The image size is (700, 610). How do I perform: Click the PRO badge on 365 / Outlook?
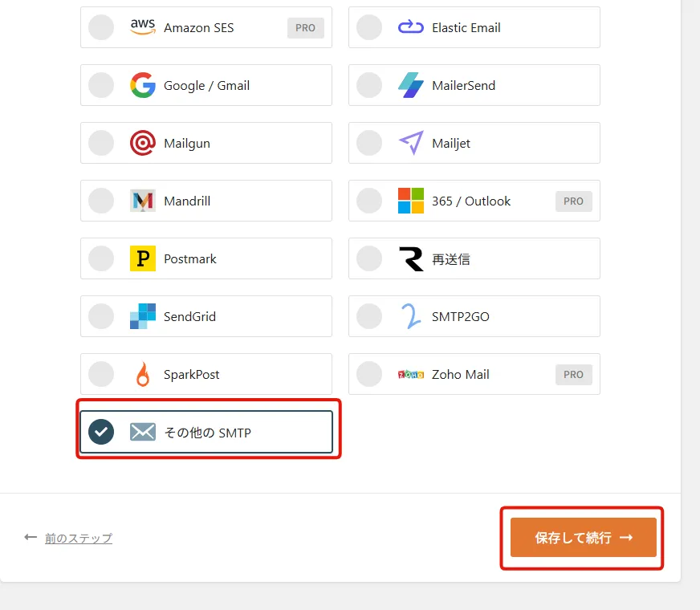[x=574, y=201]
